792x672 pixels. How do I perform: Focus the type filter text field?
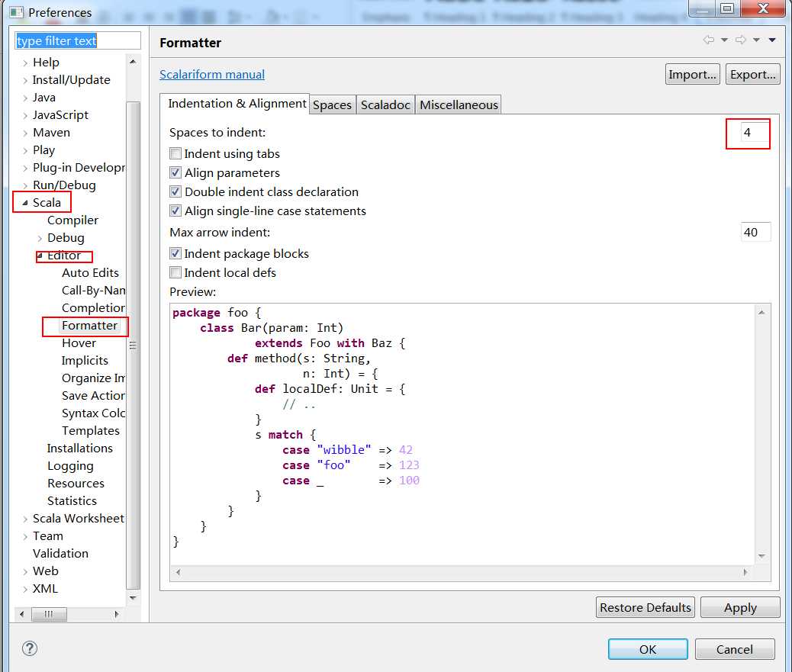coord(78,40)
